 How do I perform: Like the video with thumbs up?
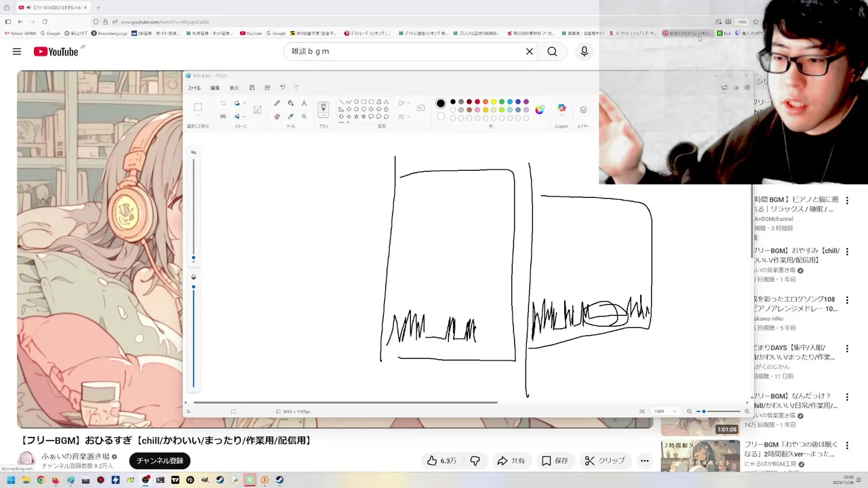pyautogui.click(x=441, y=461)
